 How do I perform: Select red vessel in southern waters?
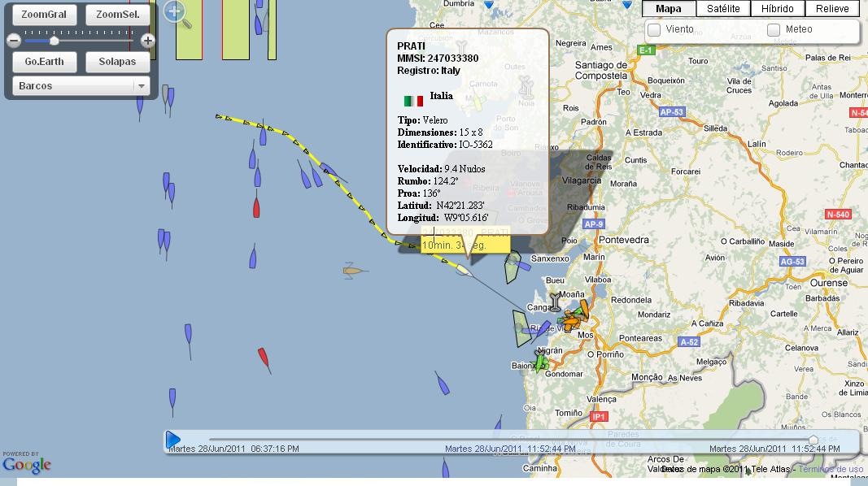point(264,358)
